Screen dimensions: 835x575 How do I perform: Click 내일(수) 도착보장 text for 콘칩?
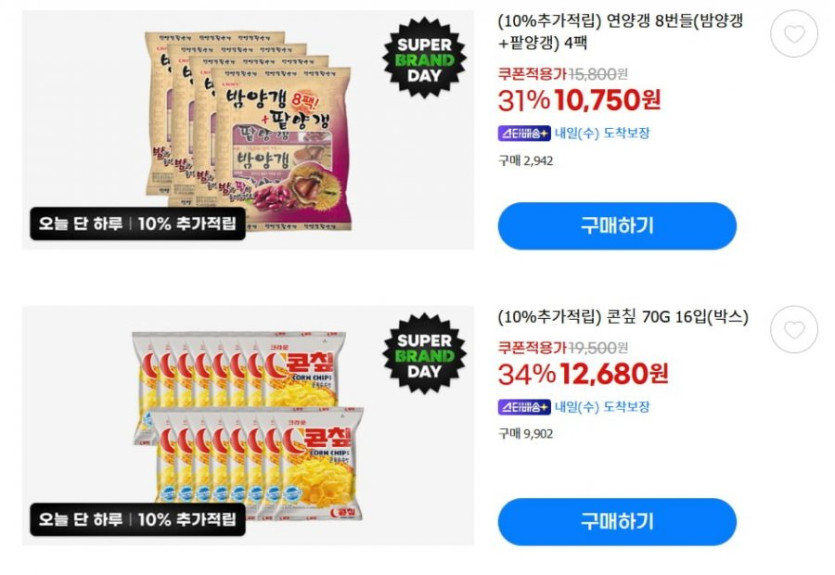coord(602,407)
